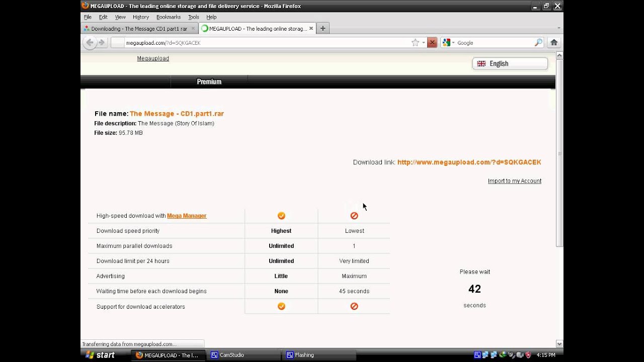This screenshot has height=362, width=644.
Task: Click The Message - CD1.part1.rar file name
Action: click(177, 114)
